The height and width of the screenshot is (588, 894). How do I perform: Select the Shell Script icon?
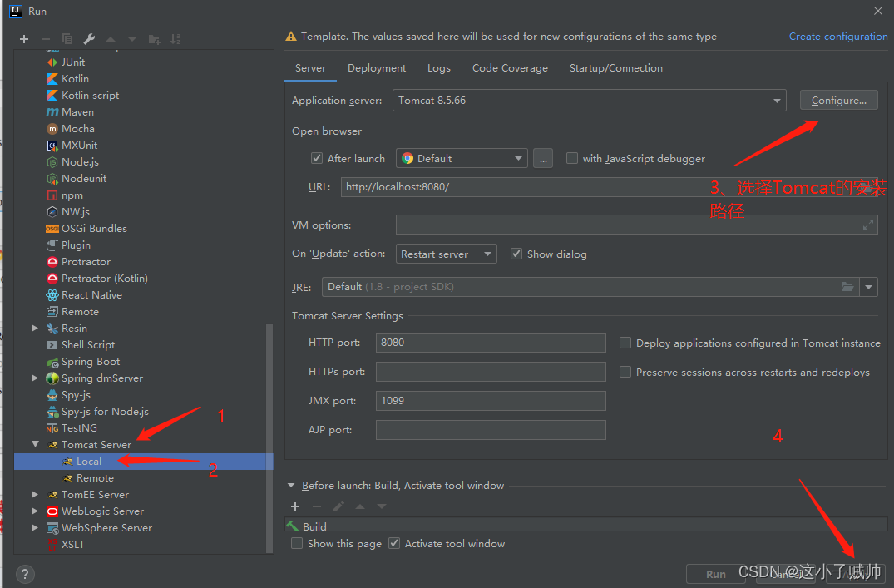coord(52,345)
